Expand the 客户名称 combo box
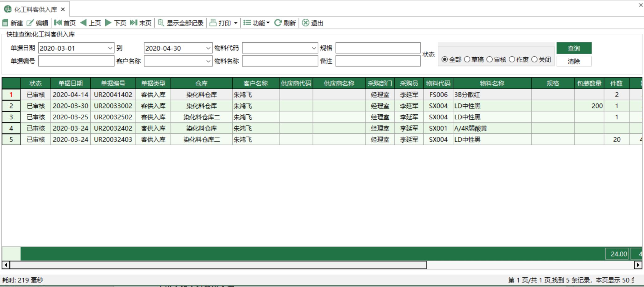Screen dimensions: 644x287 click(208, 61)
